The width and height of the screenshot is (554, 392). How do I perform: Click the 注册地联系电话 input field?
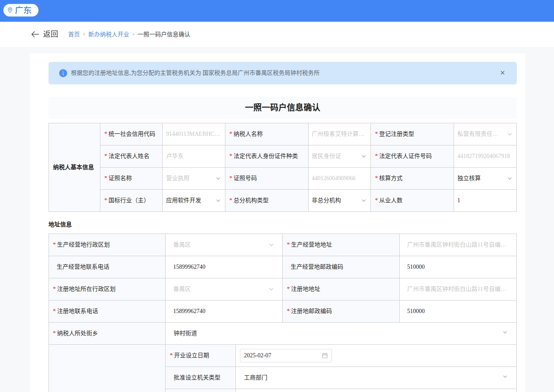(x=224, y=311)
